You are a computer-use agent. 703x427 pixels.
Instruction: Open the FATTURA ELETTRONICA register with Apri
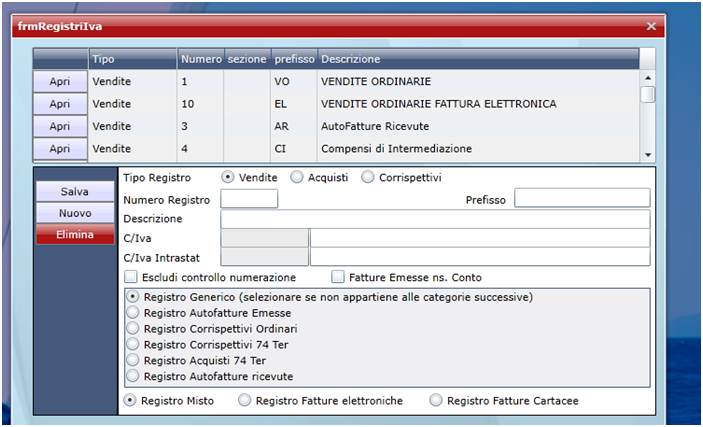(60, 104)
